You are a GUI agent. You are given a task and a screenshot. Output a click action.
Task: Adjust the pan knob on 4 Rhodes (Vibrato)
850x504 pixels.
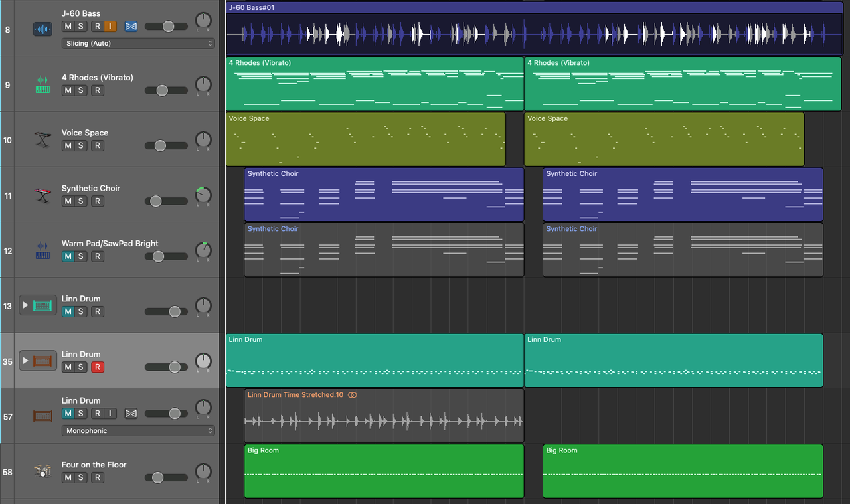(203, 85)
